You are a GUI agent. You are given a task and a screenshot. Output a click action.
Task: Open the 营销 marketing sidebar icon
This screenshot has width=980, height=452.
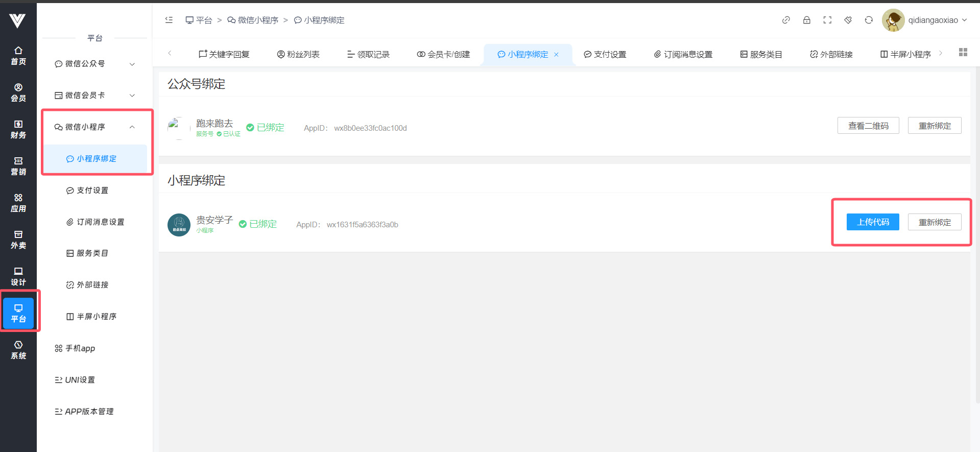pos(18,166)
